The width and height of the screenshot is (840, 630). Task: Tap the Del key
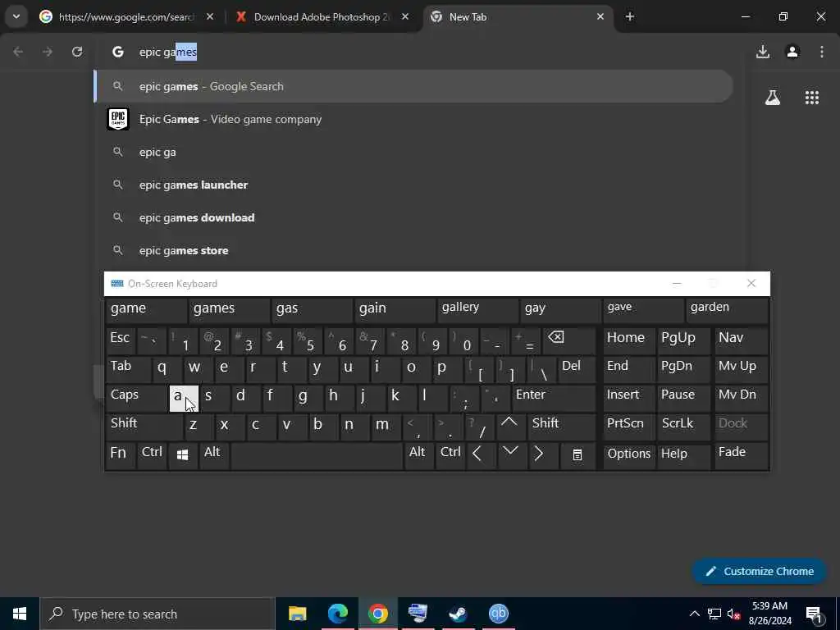pyautogui.click(x=576, y=368)
